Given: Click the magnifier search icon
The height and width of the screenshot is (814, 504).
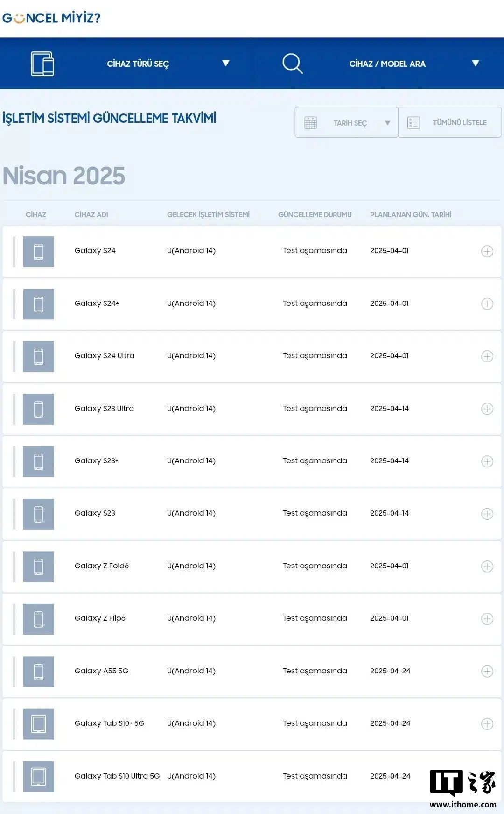Looking at the screenshot, I should point(293,64).
